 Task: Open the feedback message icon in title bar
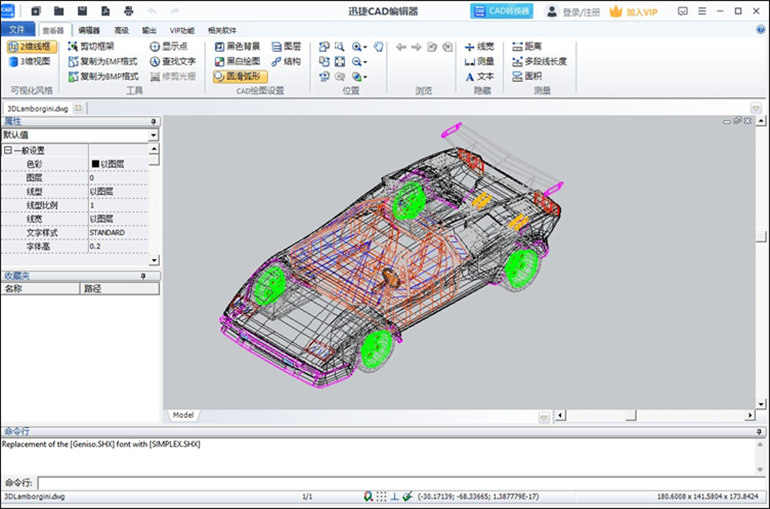click(683, 11)
